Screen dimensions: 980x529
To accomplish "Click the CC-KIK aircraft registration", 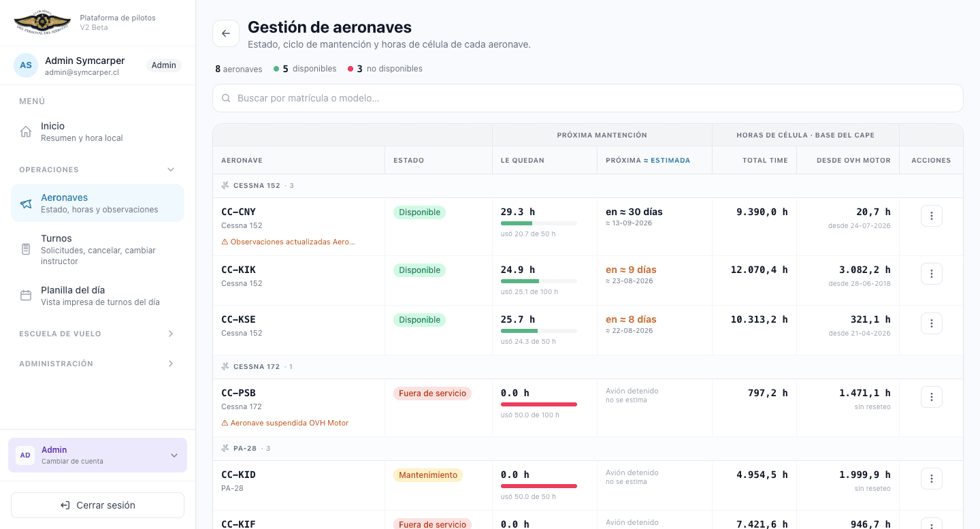I will [x=238, y=270].
